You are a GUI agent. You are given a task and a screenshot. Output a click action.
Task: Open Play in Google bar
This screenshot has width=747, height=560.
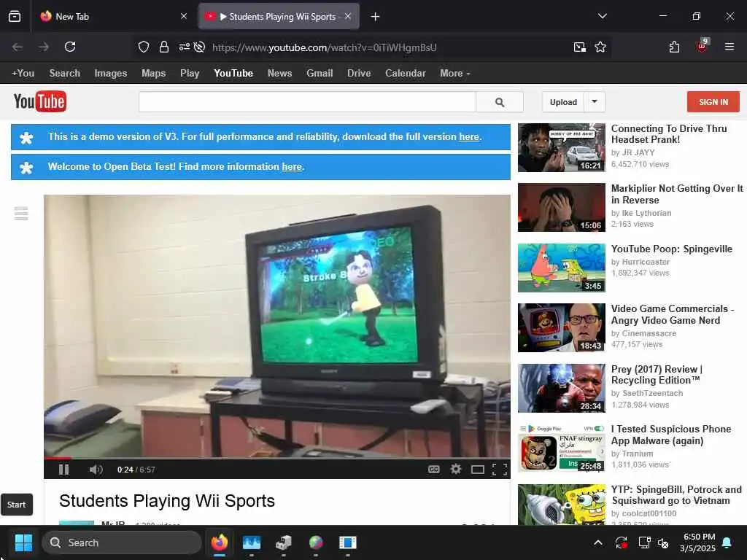190,74
